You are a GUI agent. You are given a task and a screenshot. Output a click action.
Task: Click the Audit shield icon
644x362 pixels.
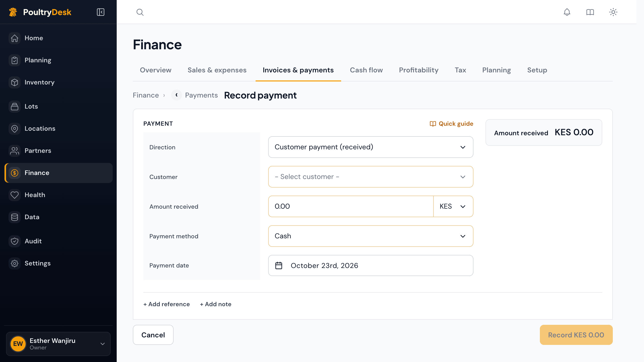click(x=15, y=241)
